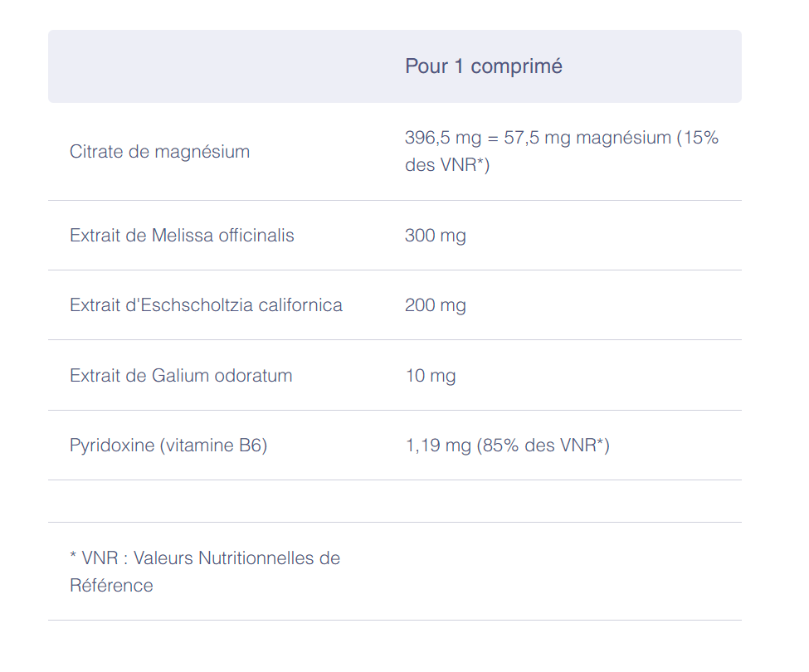Select the "(85% des VNR*)" percentage text

click(x=543, y=446)
